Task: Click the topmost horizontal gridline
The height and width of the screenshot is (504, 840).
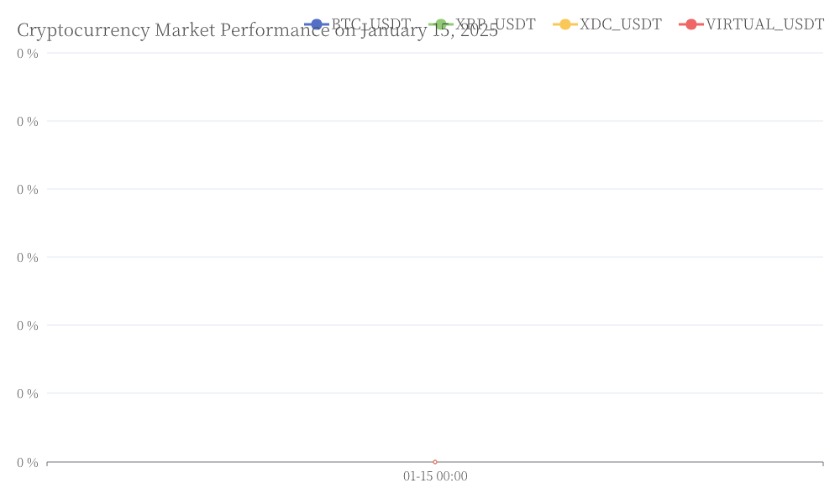Action: [435, 53]
